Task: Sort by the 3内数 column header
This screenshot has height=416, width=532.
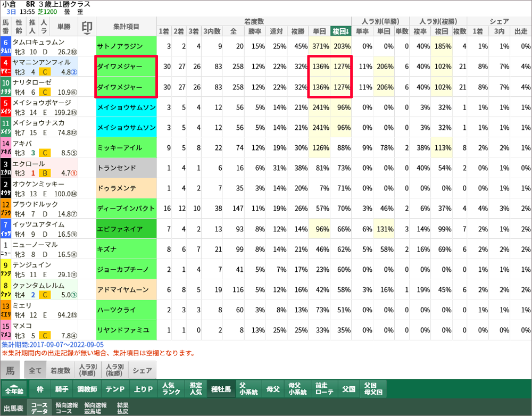Action: [x=212, y=31]
